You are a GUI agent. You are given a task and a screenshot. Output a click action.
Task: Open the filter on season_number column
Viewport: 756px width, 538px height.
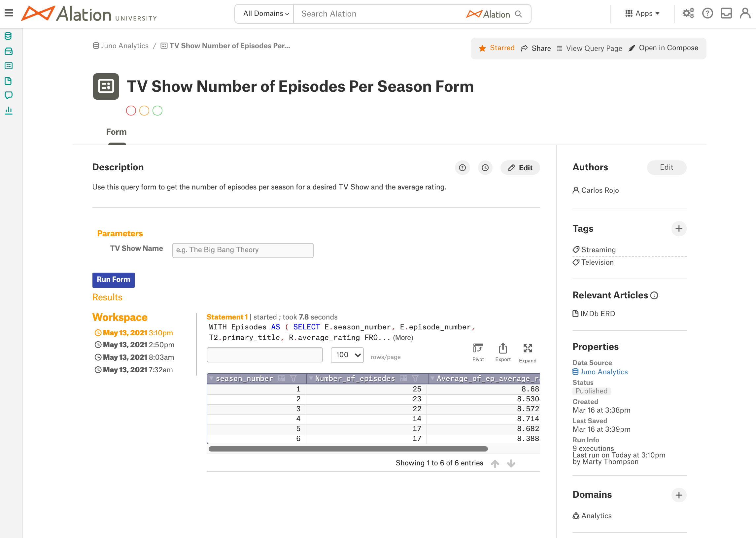(293, 378)
